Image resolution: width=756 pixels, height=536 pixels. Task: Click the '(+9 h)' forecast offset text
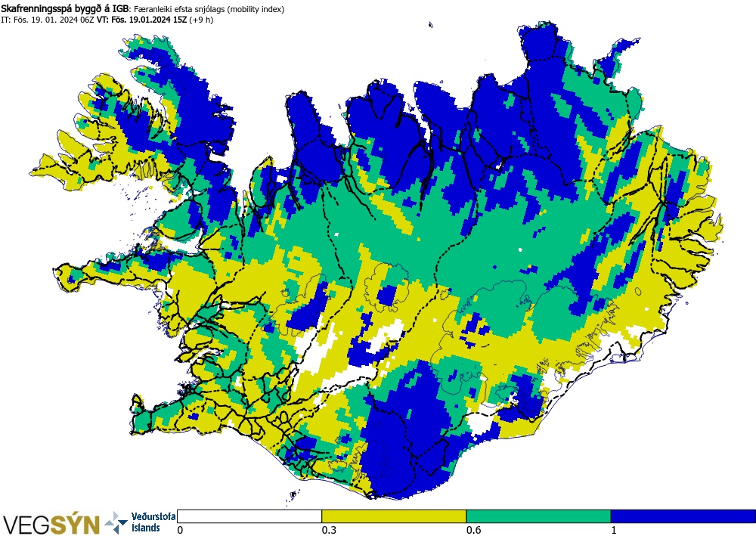[201, 20]
